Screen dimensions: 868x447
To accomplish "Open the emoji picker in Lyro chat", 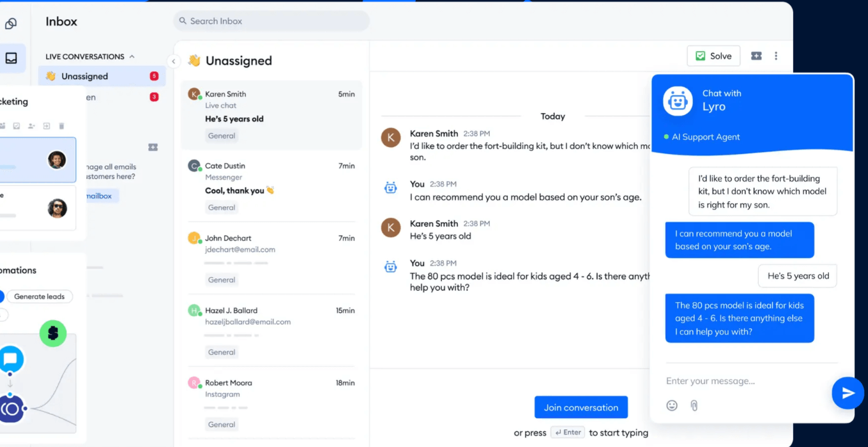I will pyautogui.click(x=672, y=405).
